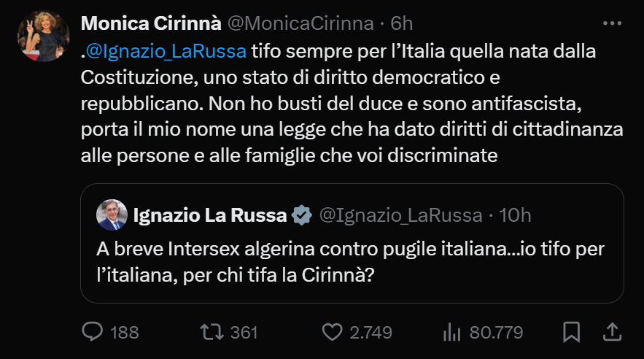Image resolution: width=644 pixels, height=359 pixels.
Task: Click Ignazio La Russa's small avatar
Action: coord(113,215)
